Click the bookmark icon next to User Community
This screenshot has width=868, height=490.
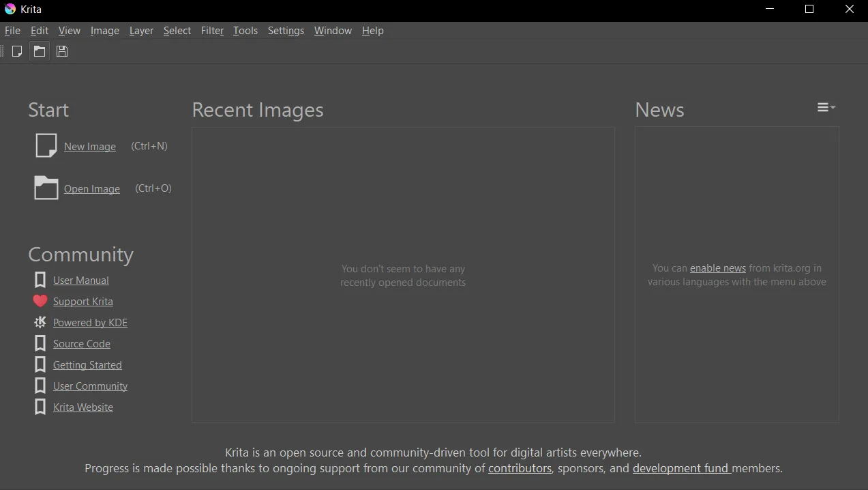click(40, 386)
